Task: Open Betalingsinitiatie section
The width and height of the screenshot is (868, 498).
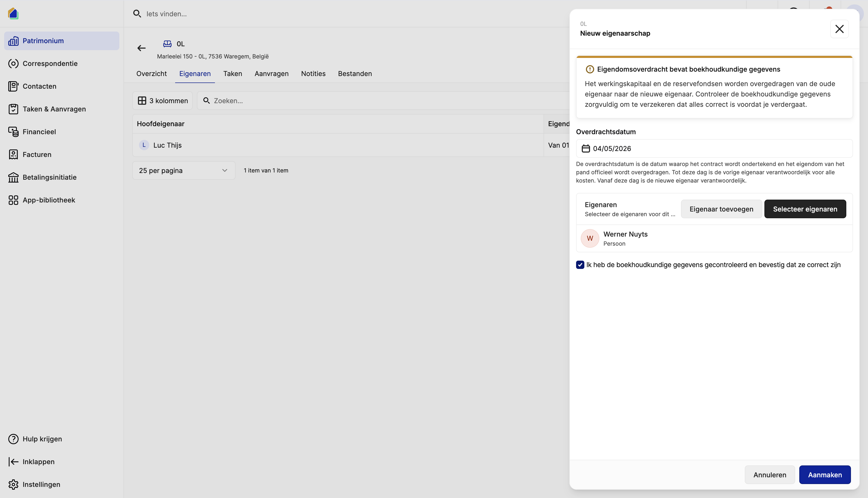Action: [61, 177]
